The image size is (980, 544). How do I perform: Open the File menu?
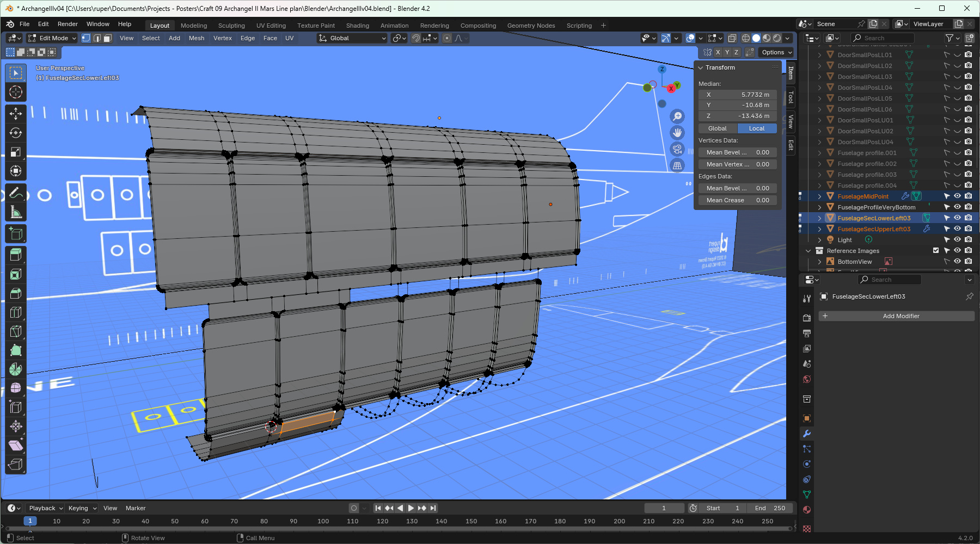tap(24, 24)
